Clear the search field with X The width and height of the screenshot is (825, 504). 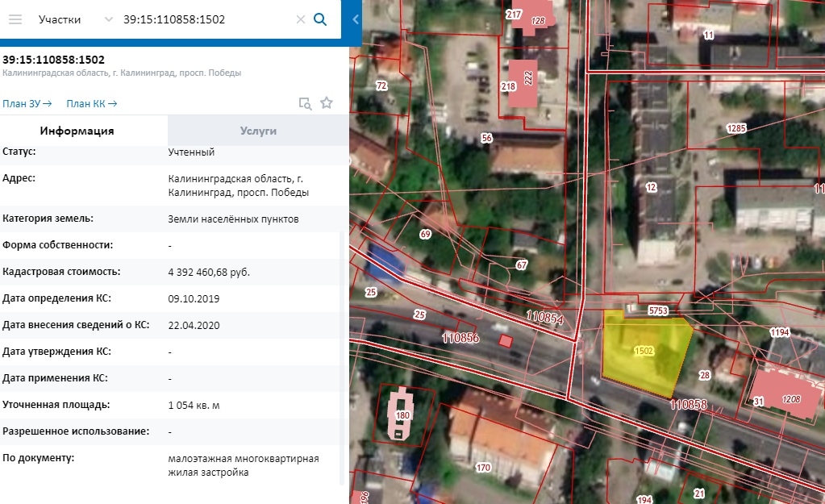coord(301,19)
